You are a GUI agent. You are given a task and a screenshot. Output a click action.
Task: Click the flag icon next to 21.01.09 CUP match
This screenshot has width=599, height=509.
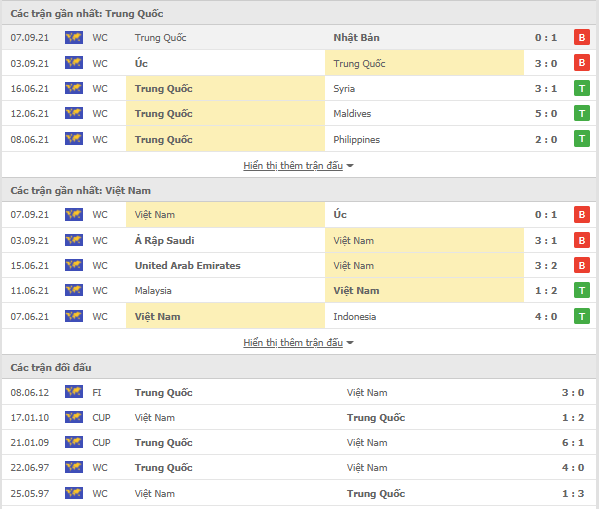click(74, 442)
